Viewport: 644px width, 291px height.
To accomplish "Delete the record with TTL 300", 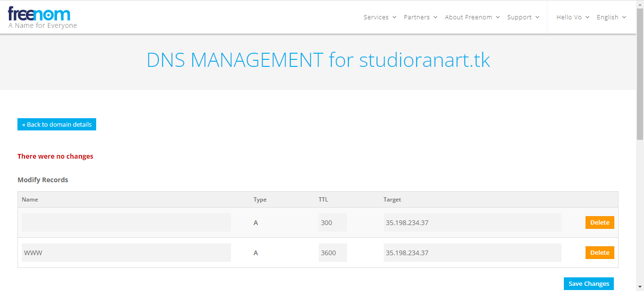I will point(600,223).
